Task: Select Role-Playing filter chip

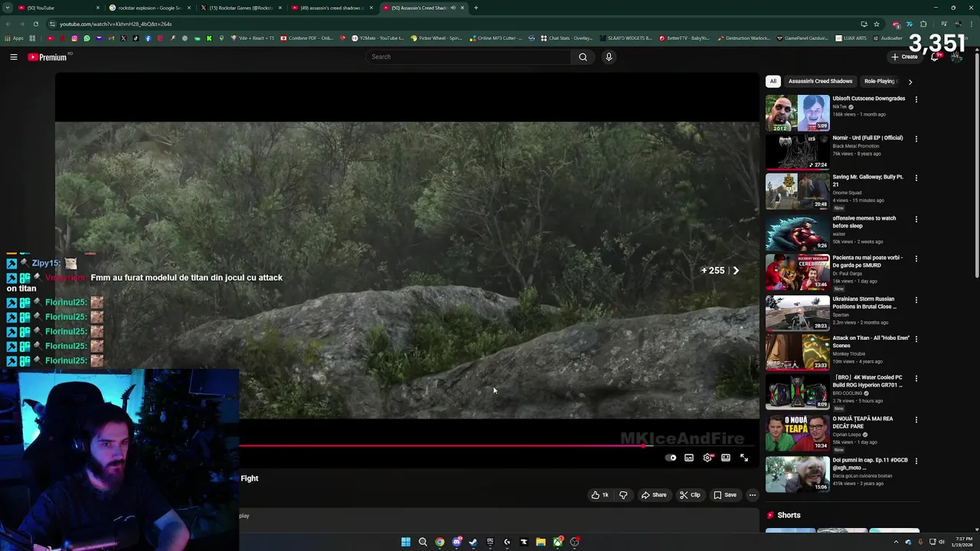Action: 880,81
